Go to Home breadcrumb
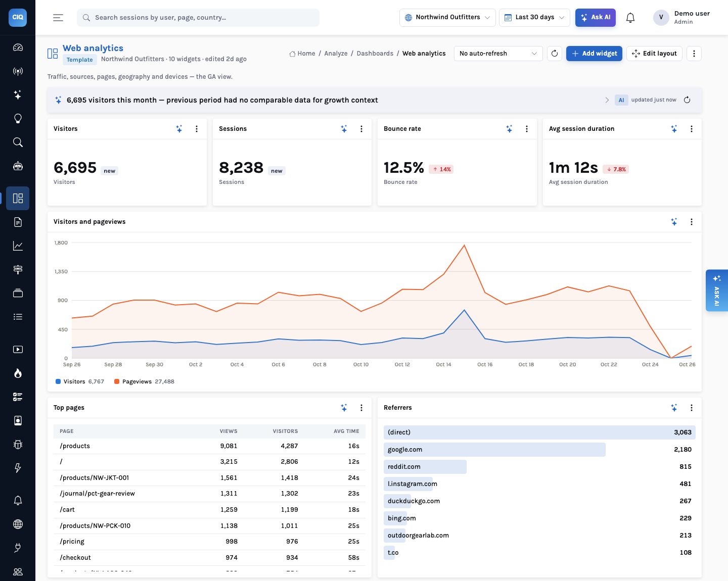The height and width of the screenshot is (581, 728). pos(302,54)
